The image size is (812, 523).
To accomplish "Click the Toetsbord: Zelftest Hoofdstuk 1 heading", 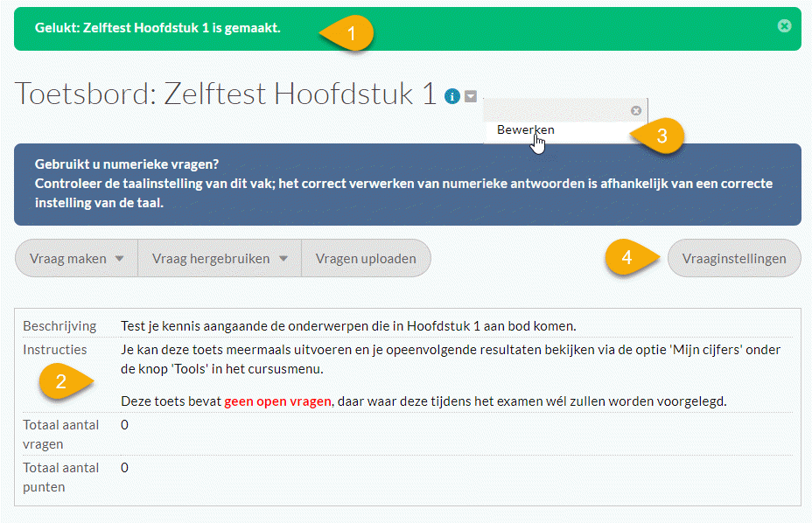I will coord(226,94).
